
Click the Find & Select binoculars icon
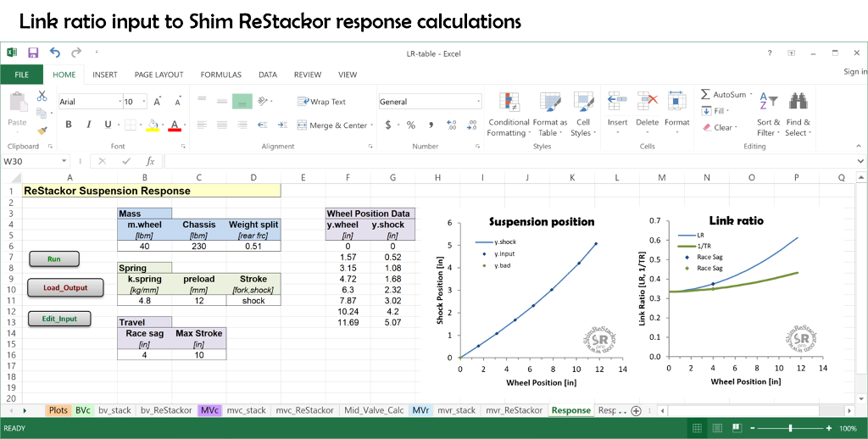point(798,102)
